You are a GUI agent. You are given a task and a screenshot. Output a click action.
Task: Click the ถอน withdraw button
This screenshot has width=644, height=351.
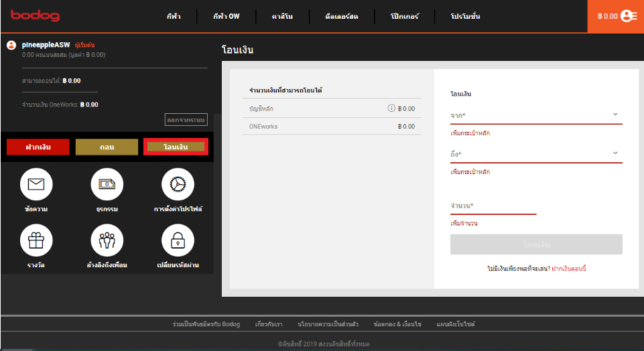click(x=107, y=147)
